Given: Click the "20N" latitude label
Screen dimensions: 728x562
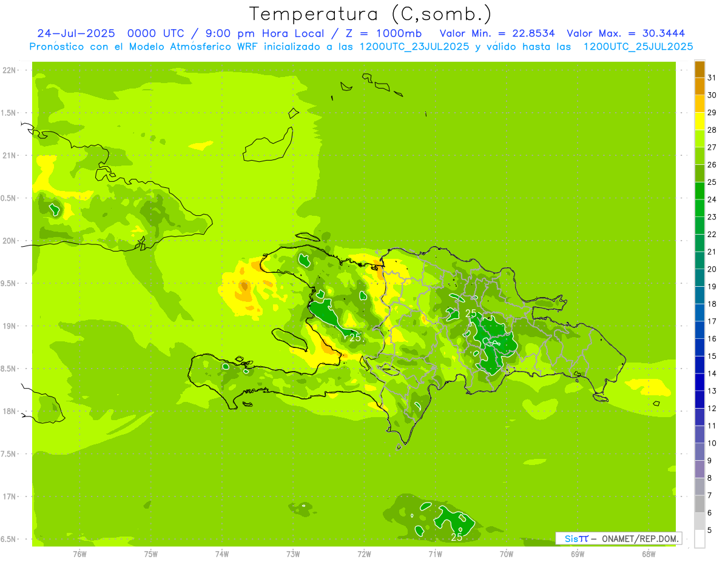Looking at the screenshot, I should (x=10, y=241).
